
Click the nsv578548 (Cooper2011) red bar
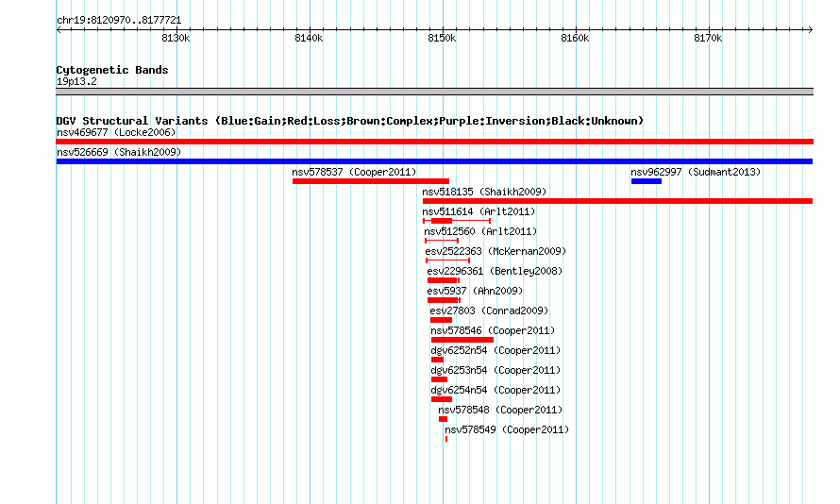coord(443,419)
